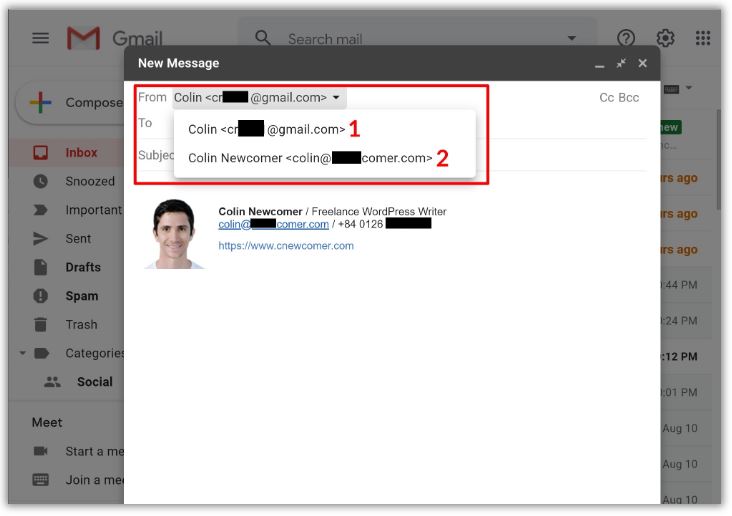
Task: Click the signature email address link
Action: [x=273, y=224]
